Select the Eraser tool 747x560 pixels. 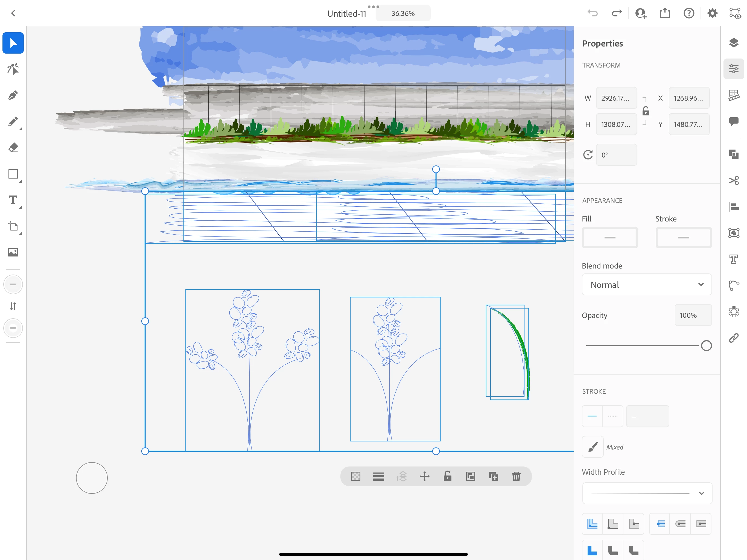13,148
